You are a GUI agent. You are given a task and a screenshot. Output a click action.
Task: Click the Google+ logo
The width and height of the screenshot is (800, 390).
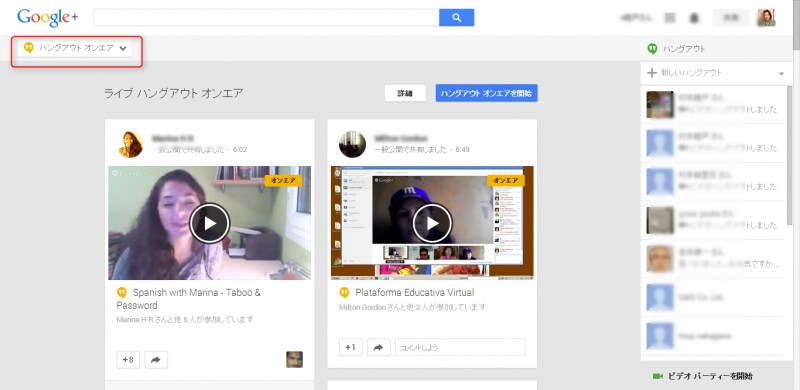coord(47,17)
